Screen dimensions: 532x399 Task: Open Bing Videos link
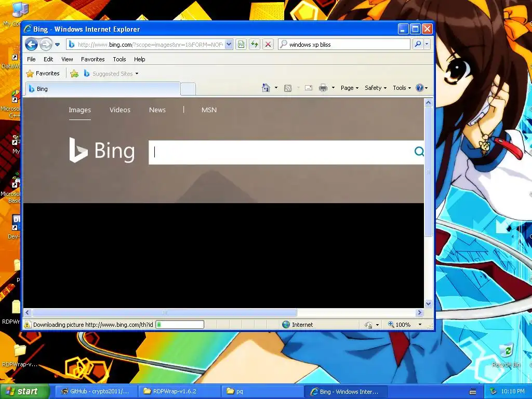(120, 110)
